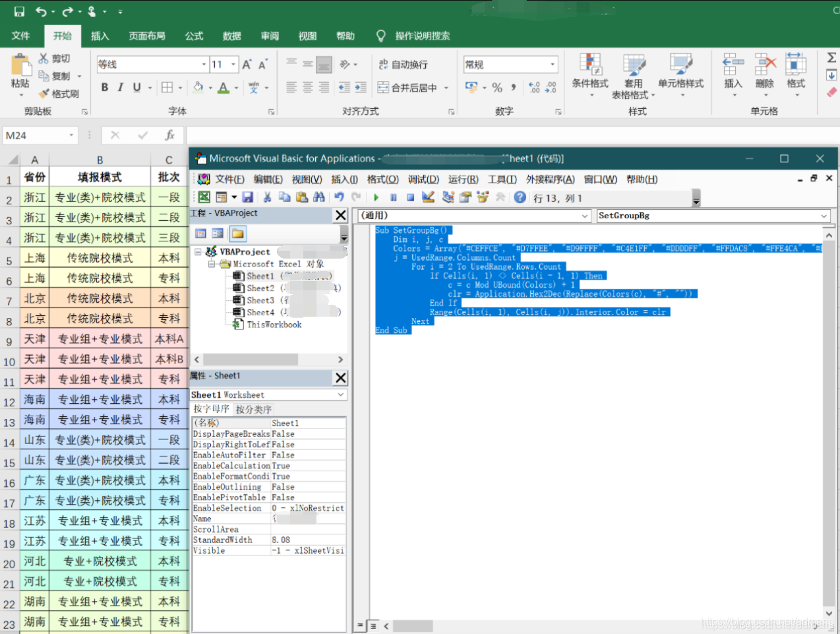Screen dimensions: 840x634
Task: Collapse the VBAProject tree node
Action: pyautogui.click(x=198, y=251)
